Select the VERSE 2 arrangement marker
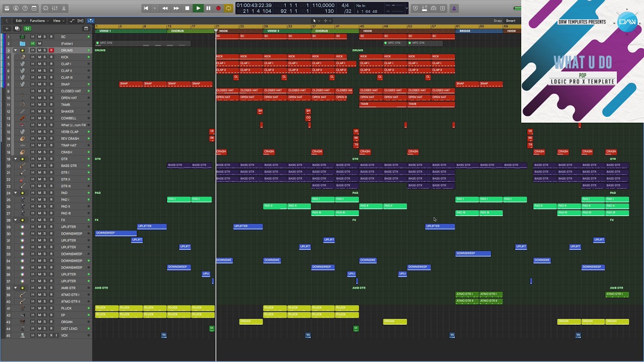This screenshot has width=644, height=362. click(287, 31)
